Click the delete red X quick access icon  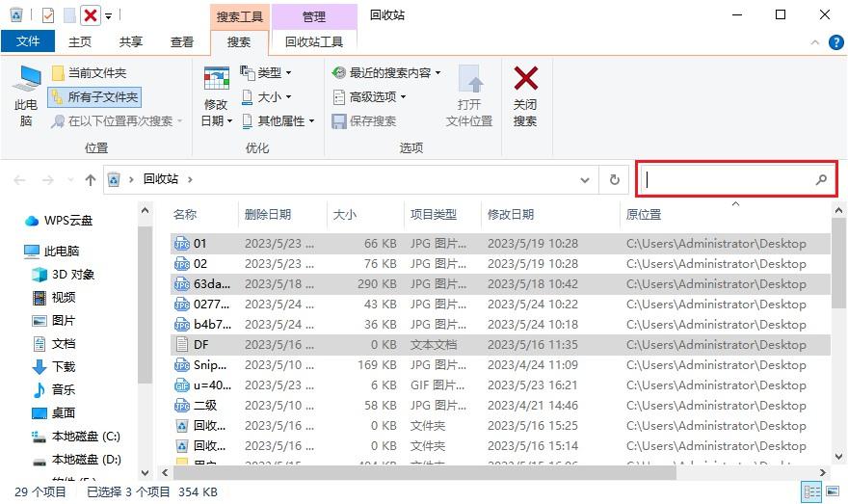(x=91, y=15)
